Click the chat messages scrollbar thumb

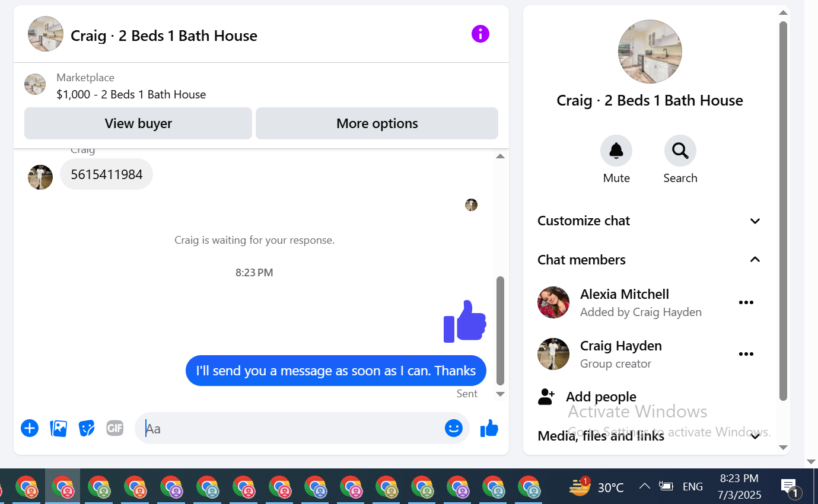click(x=500, y=331)
